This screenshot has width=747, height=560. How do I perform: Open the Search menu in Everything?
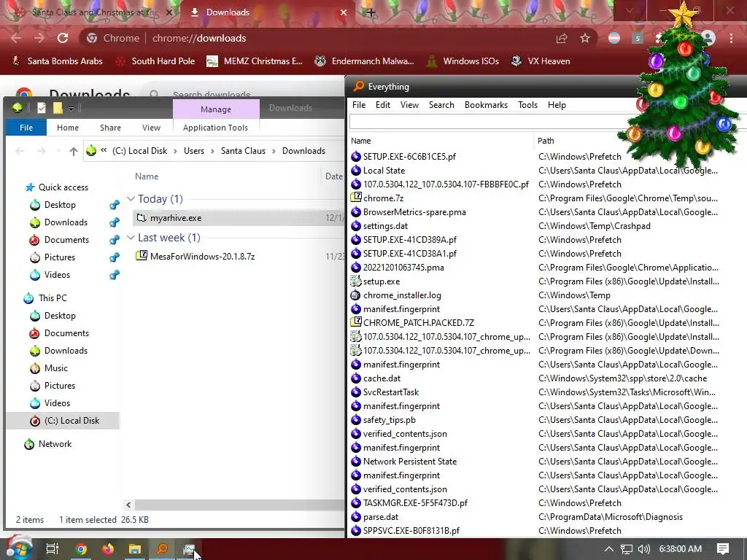click(441, 105)
